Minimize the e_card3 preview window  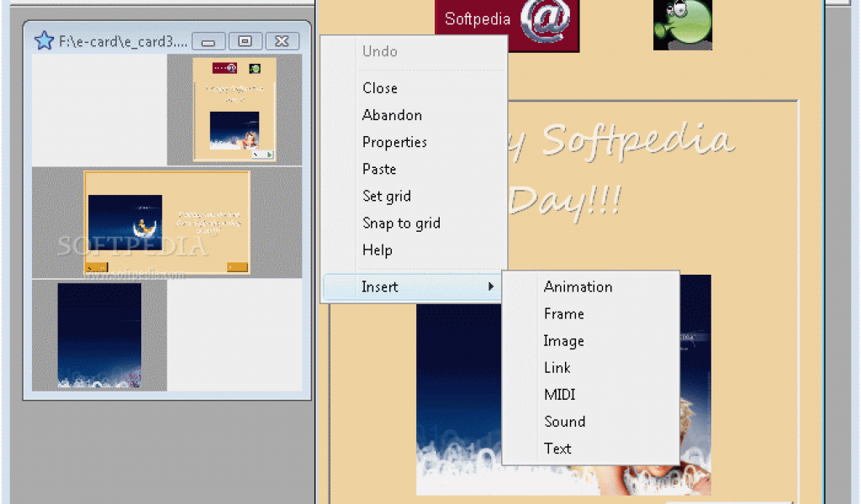[209, 42]
